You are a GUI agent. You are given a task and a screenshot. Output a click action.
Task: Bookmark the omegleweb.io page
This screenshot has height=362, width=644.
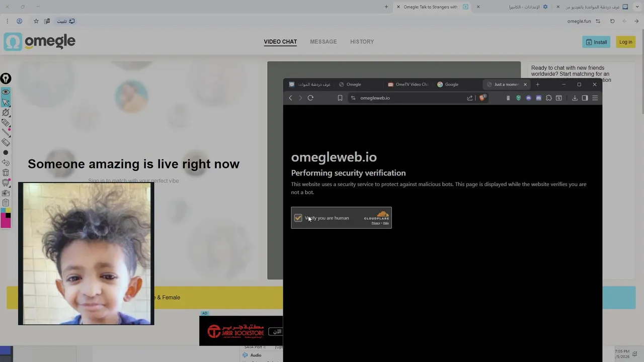[x=340, y=98]
